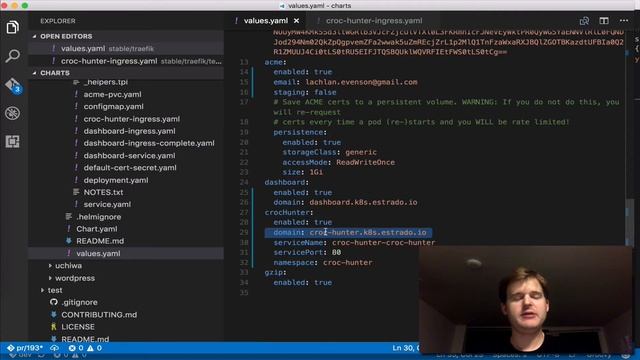Expand the wordpress folder
This screenshot has width=640, height=360.
coord(75,278)
